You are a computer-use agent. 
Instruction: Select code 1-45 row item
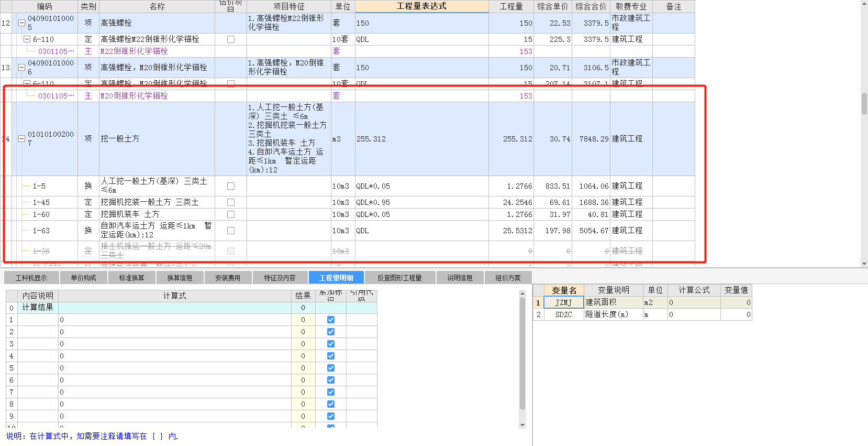click(x=41, y=202)
